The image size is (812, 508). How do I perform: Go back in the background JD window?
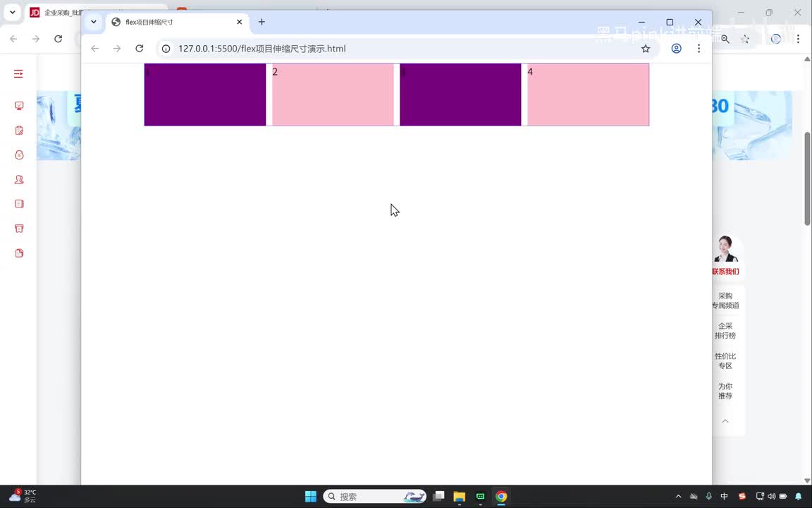pos(13,39)
